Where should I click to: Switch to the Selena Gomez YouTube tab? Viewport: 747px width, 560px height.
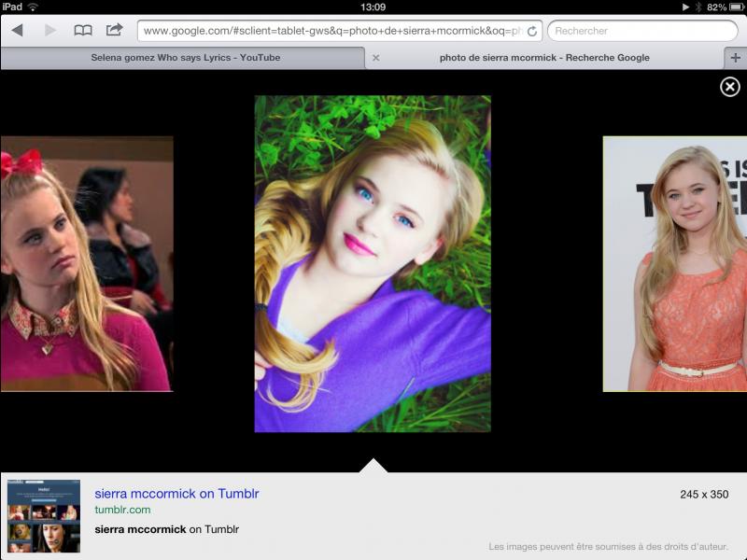[185, 58]
